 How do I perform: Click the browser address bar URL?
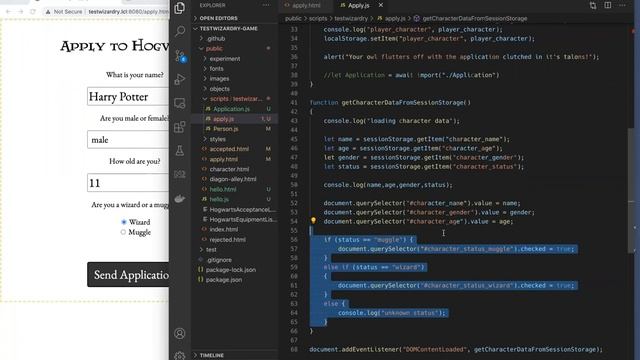click(x=128, y=12)
